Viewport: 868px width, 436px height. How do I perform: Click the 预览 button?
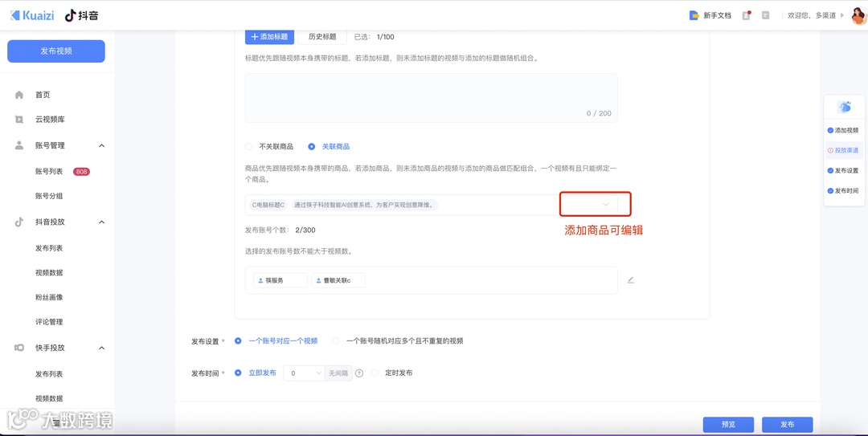point(728,425)
